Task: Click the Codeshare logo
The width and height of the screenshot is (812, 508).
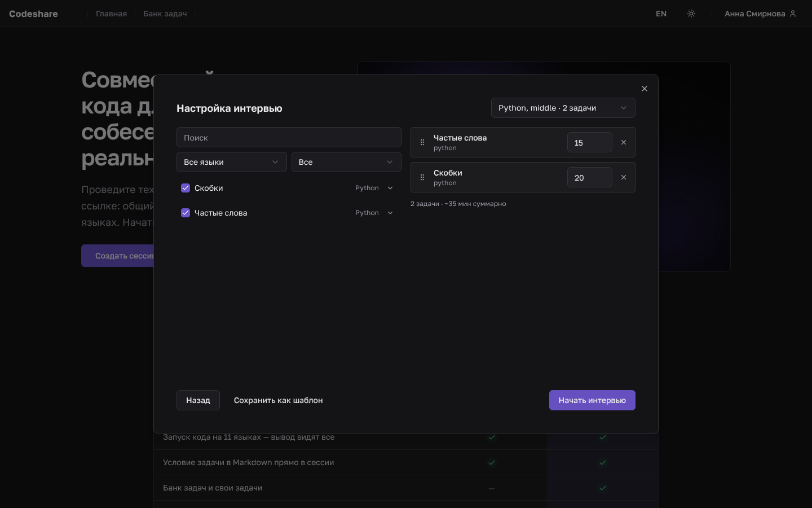Action: 33,14
